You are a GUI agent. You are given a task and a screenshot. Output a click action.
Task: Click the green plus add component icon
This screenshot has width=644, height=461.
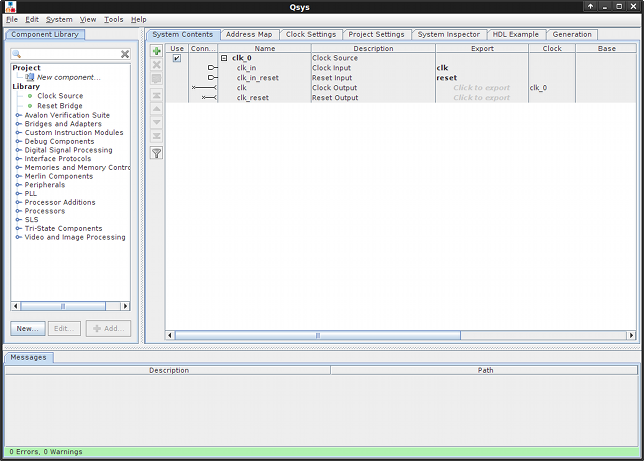click(156, 51)
